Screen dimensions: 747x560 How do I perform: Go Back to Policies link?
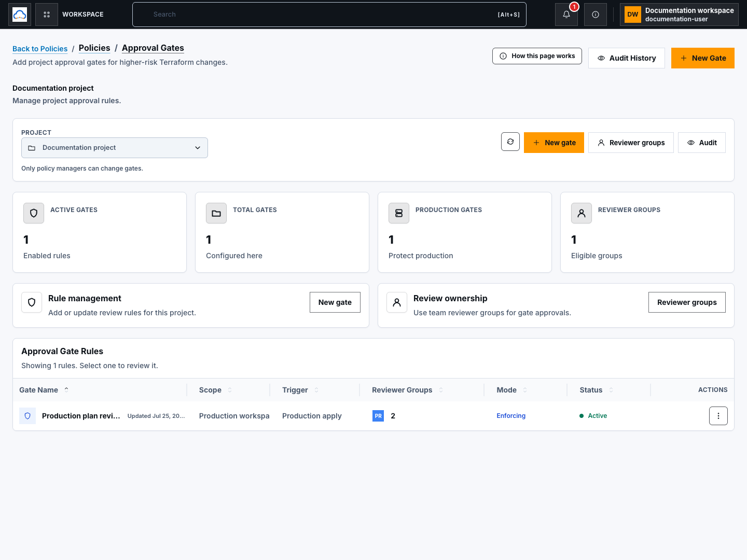point(40,49)
